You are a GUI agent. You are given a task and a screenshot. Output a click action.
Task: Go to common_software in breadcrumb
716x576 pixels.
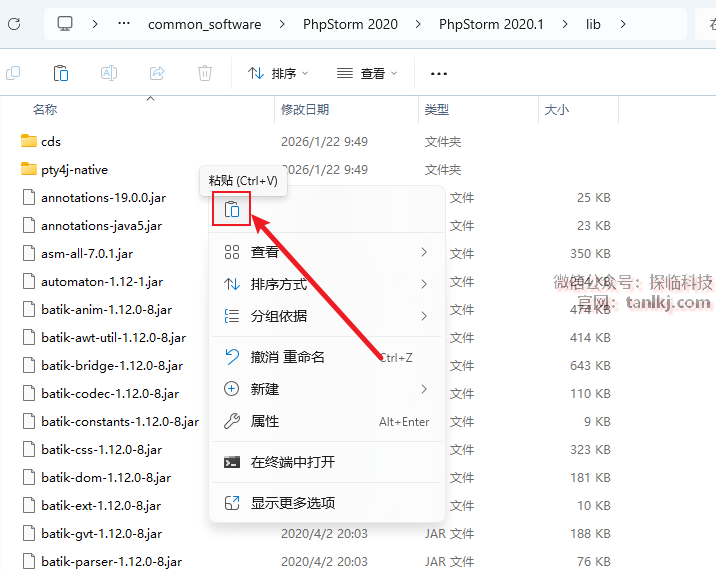(205, 24)
